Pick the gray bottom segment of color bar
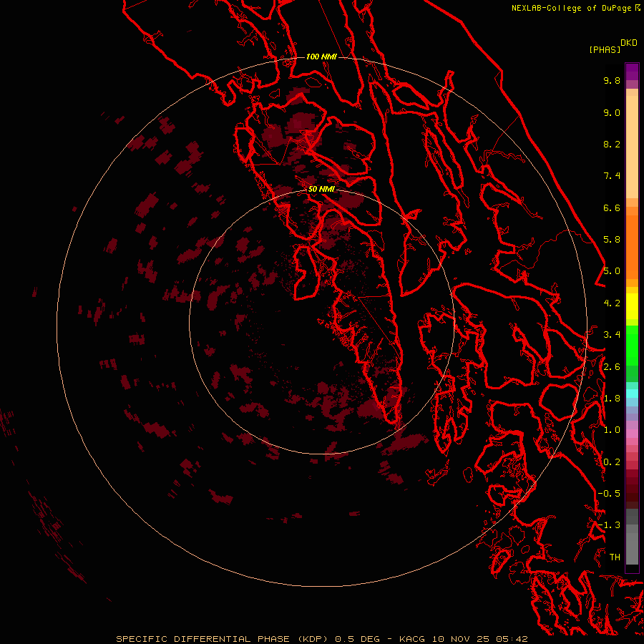The width and height of the screenshot is (644, 644). click(632, 548)
